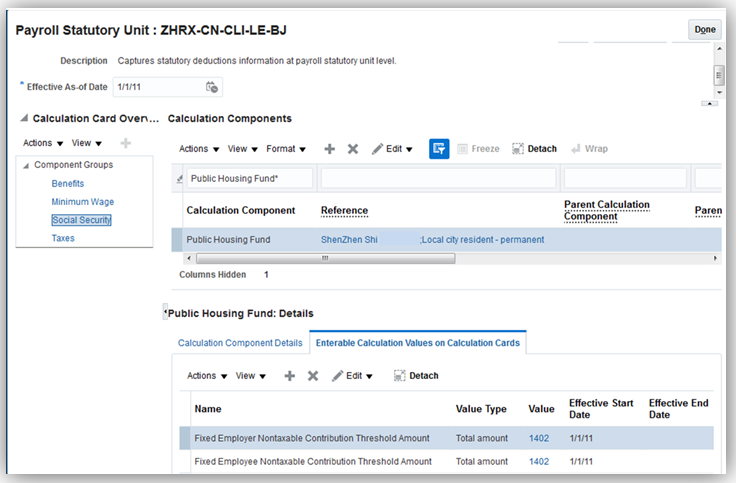Restore pane with the left splitter arrow
Viewport: 736px width, 483px height.
pyautogui.click(x=165, y=312)
